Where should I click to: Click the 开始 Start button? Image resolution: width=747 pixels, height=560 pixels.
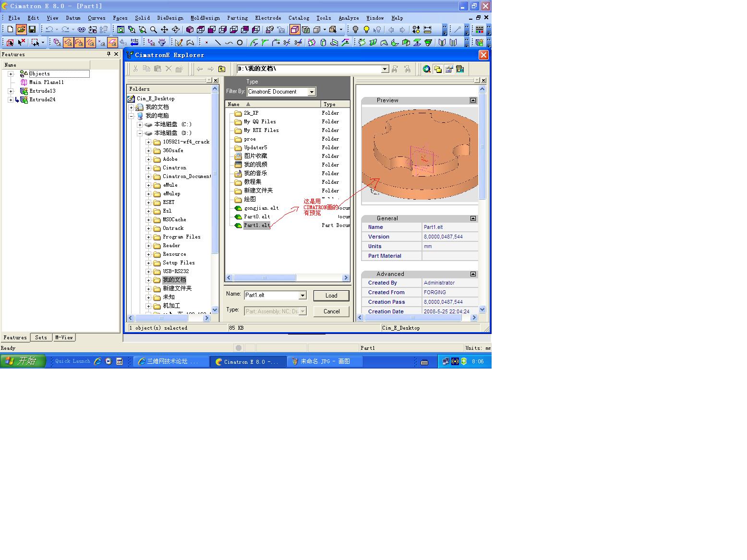pyautogui.click(x=23, y=361)
